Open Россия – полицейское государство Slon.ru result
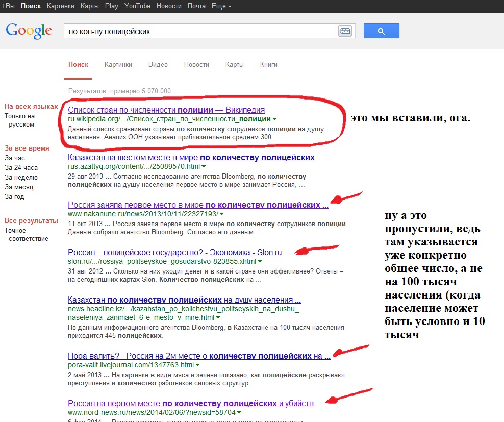 [x=174, y=253]
